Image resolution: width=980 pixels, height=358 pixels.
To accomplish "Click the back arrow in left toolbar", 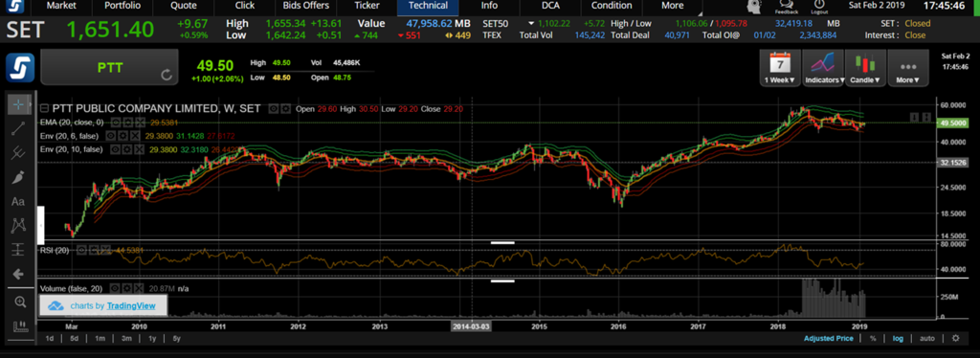I will coord(18,274).
